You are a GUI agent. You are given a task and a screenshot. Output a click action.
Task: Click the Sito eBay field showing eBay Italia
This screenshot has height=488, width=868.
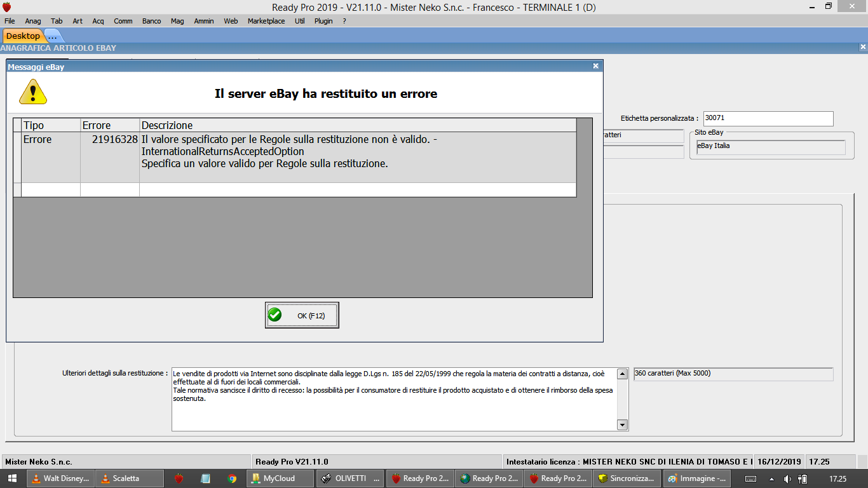770,147
